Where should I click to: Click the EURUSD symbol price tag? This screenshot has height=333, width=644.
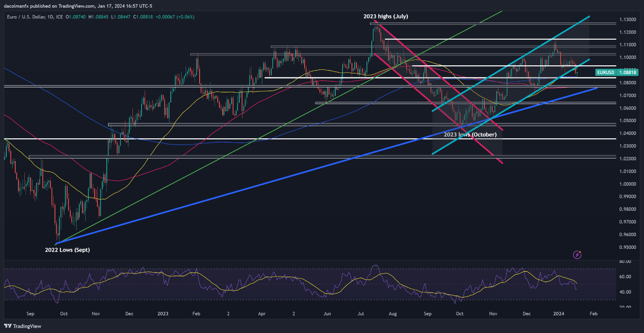click(x=606, y=72)
